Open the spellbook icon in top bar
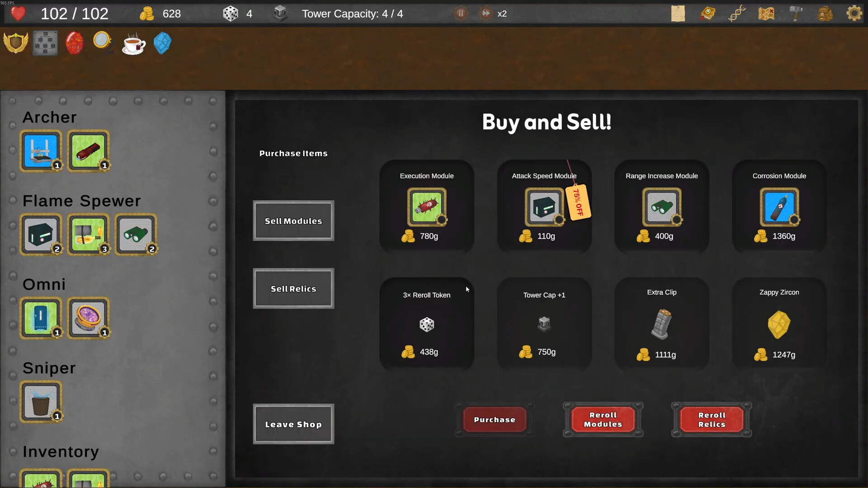Screen dimensions: 868x488 pyautogui.click(x=708, y=14)
